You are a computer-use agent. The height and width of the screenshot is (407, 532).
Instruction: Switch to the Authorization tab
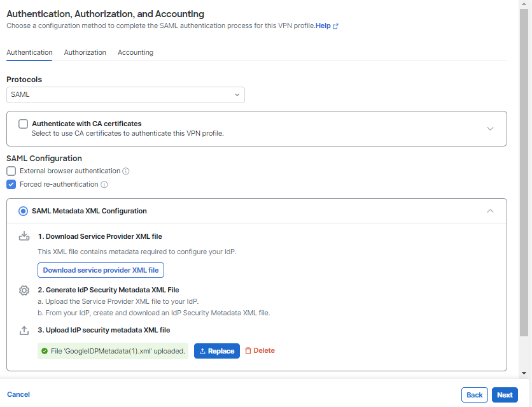click(x=85, y=53)
